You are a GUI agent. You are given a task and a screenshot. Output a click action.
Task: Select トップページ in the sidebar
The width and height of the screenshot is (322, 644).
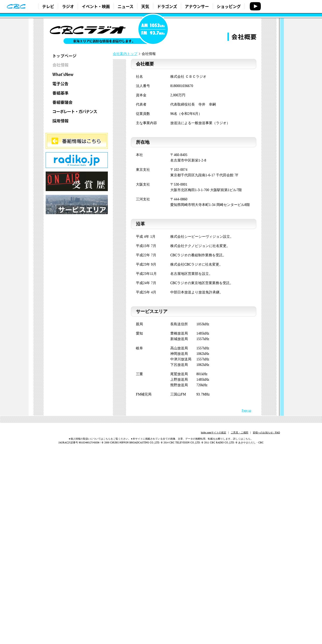click(x=64, y=56)
